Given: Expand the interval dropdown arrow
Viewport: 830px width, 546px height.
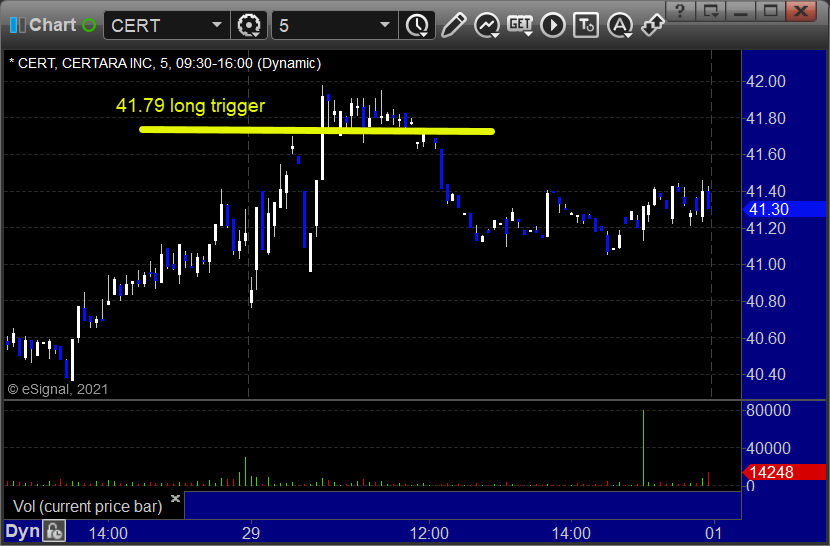Looking at the screenshot, I should 385,25.
